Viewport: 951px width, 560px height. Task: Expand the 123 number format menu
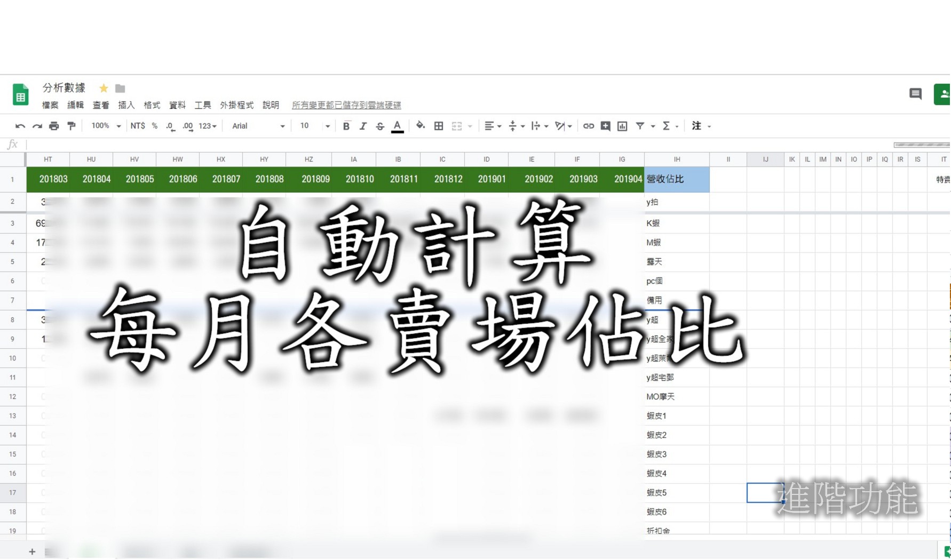[206, 126]
